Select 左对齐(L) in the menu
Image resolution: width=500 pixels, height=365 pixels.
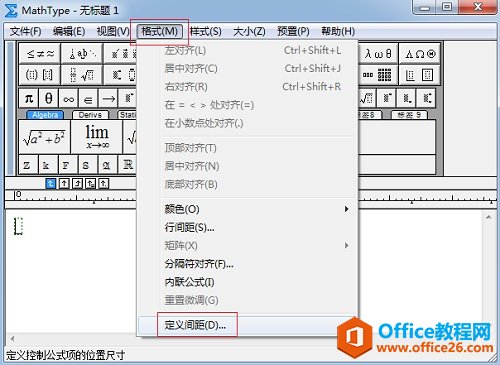point(248,51)
